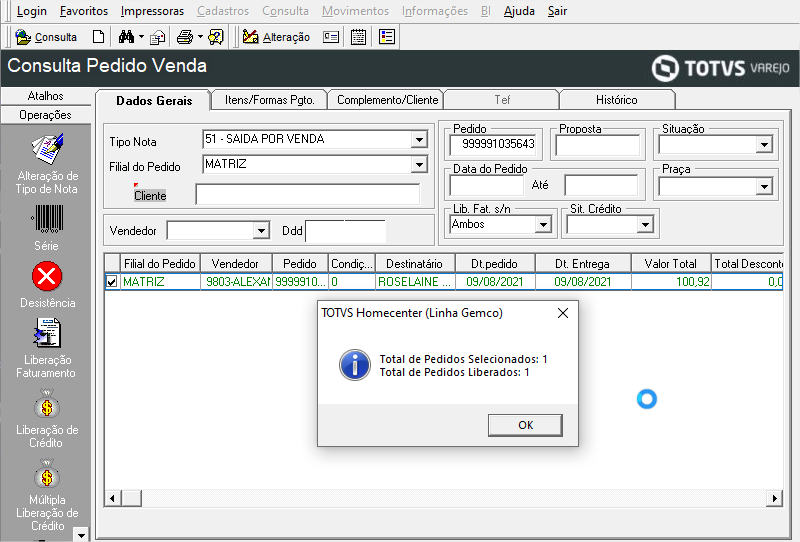Toggle the MATRIZ row checkbox
Screen dimensions: 800x542
[x=112, y=281]
